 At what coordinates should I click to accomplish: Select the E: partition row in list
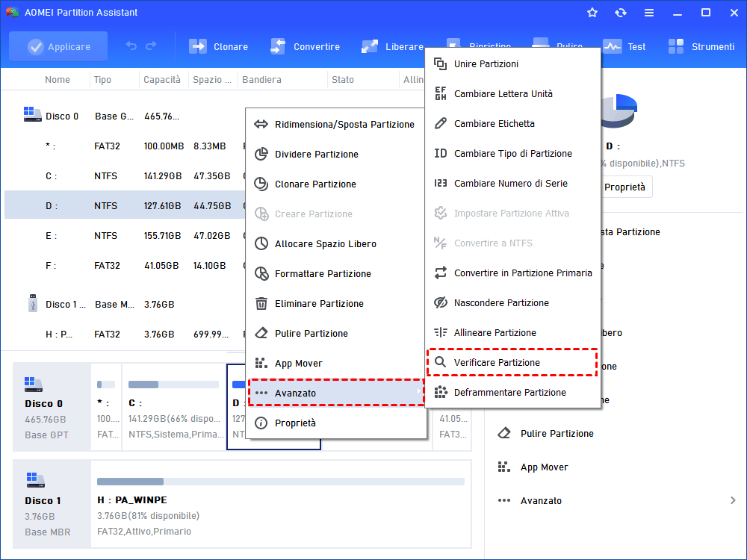click(x=125, y=236)
